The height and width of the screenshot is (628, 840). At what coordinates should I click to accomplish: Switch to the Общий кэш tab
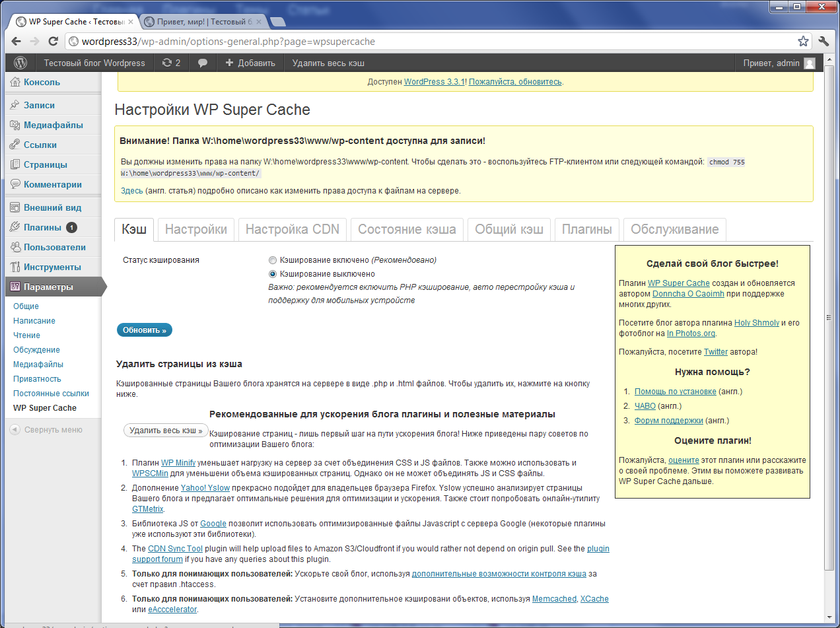[509, 230]
